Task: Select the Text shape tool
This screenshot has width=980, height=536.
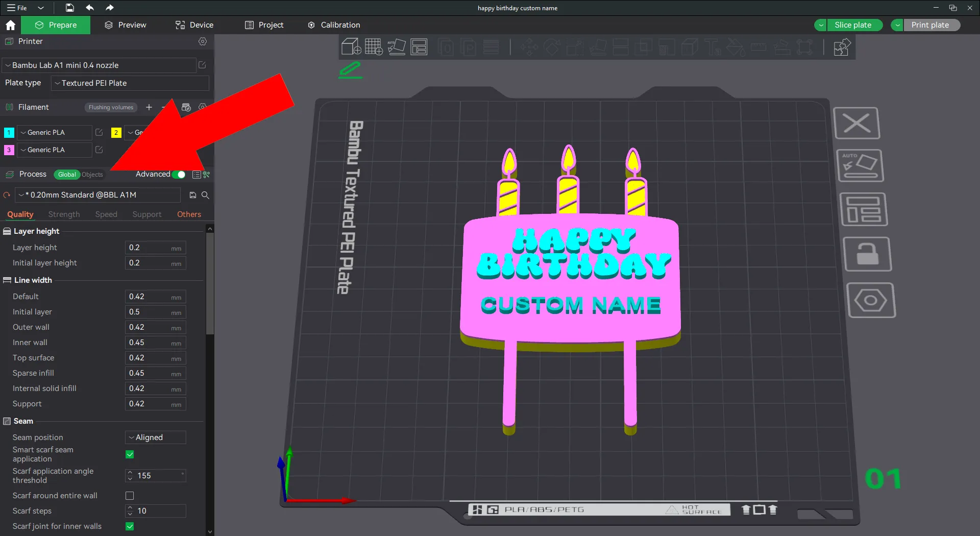Action: (x=713, y=47)
